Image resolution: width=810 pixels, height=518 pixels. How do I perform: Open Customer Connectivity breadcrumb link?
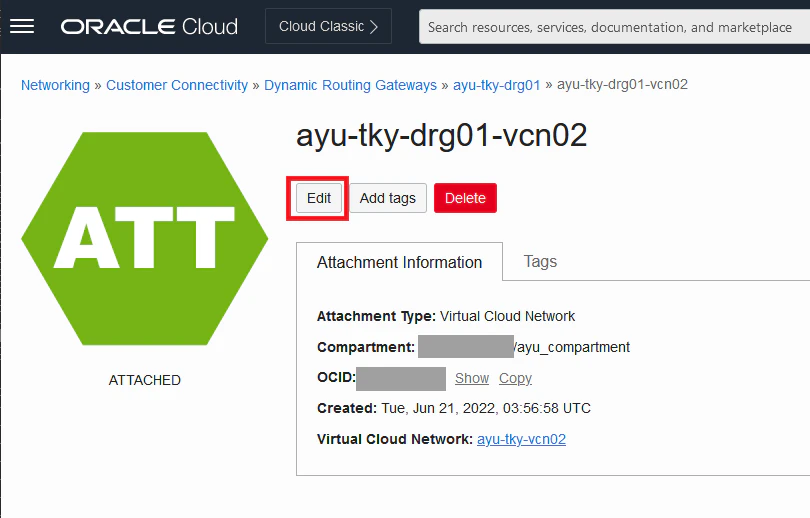[177, 85]
